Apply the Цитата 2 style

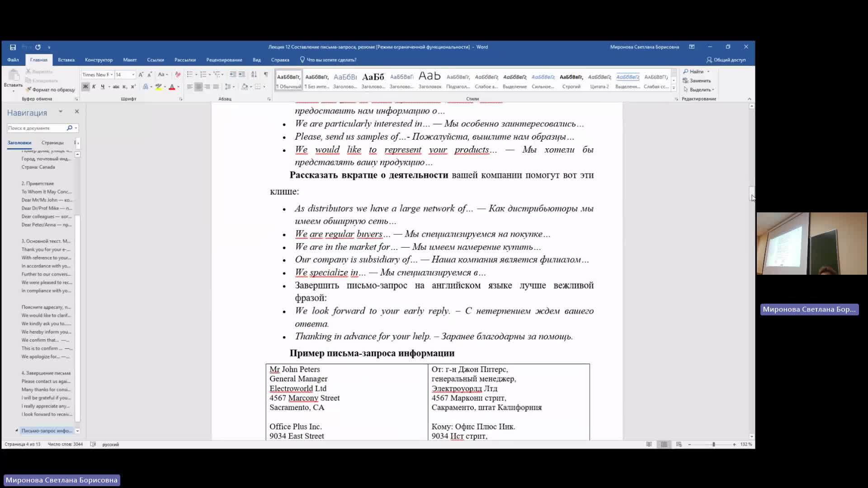click(x=599, y=80)
